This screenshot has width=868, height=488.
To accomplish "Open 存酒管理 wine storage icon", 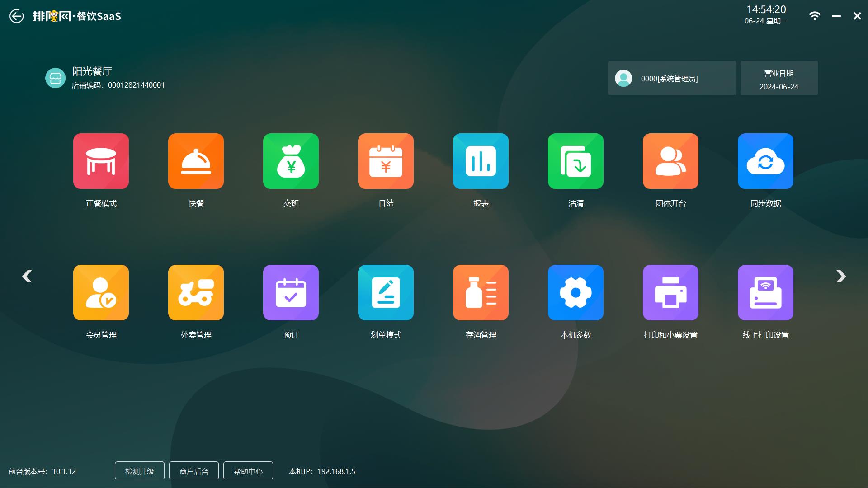I will (481, 292).
